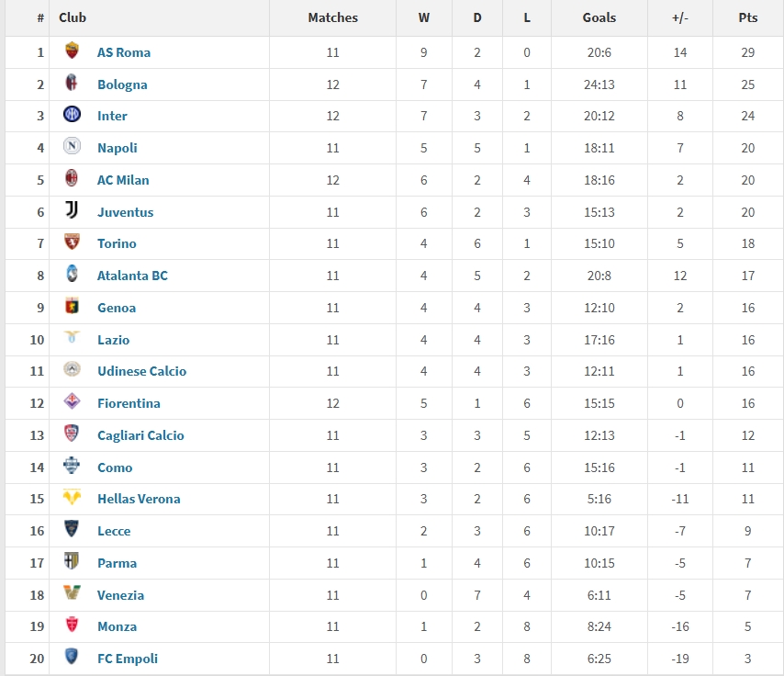The width and height of the screenshot is (784, 676).
Task: Open the Cagliari Calcio club link
Action: (140, 435)
